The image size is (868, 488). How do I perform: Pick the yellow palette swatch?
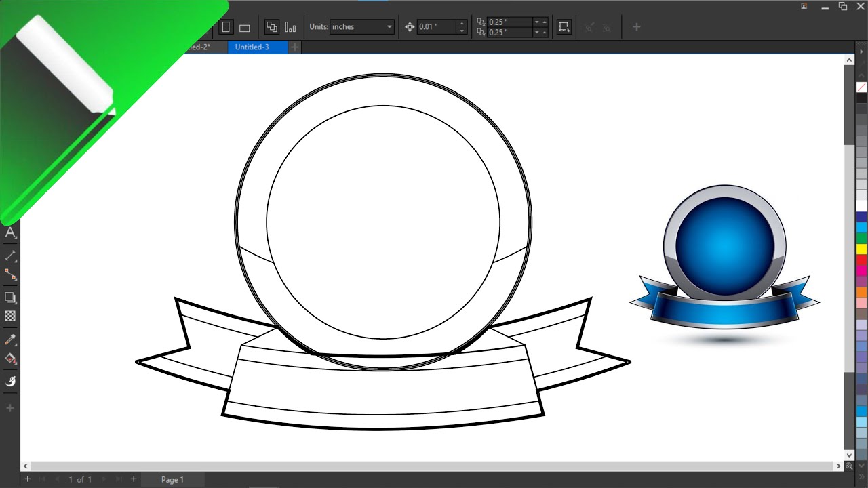(x=861, y=249)
